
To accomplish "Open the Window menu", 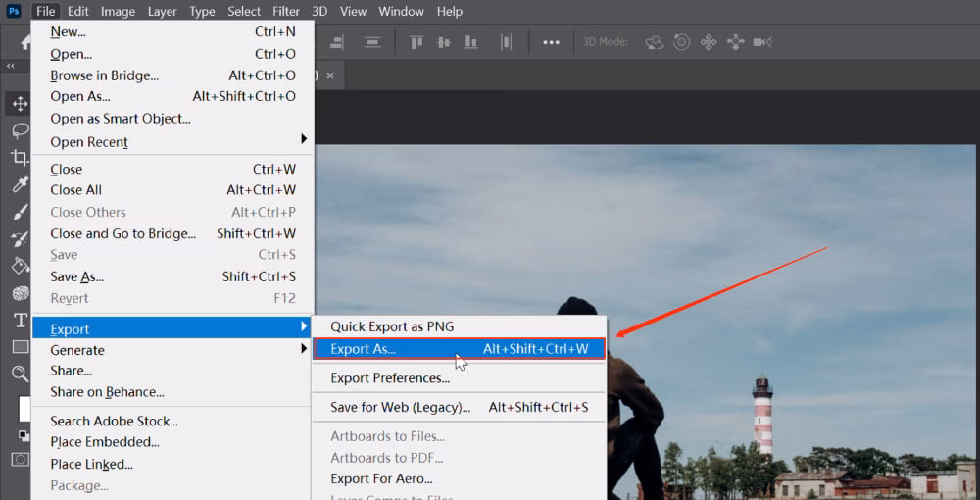I will pyautogui.click(x=401, y=11).
